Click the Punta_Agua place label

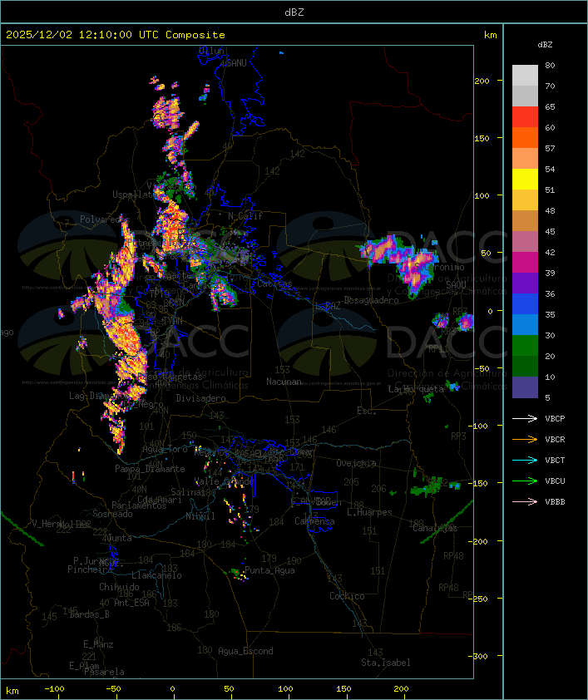tap(269, 570)
